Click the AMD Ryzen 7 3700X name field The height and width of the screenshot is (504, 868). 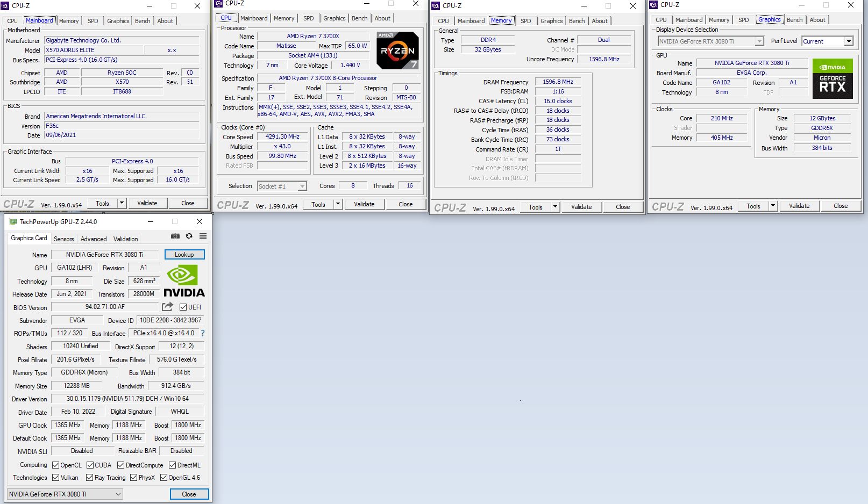pyautogui.click(x=313, y=36)
